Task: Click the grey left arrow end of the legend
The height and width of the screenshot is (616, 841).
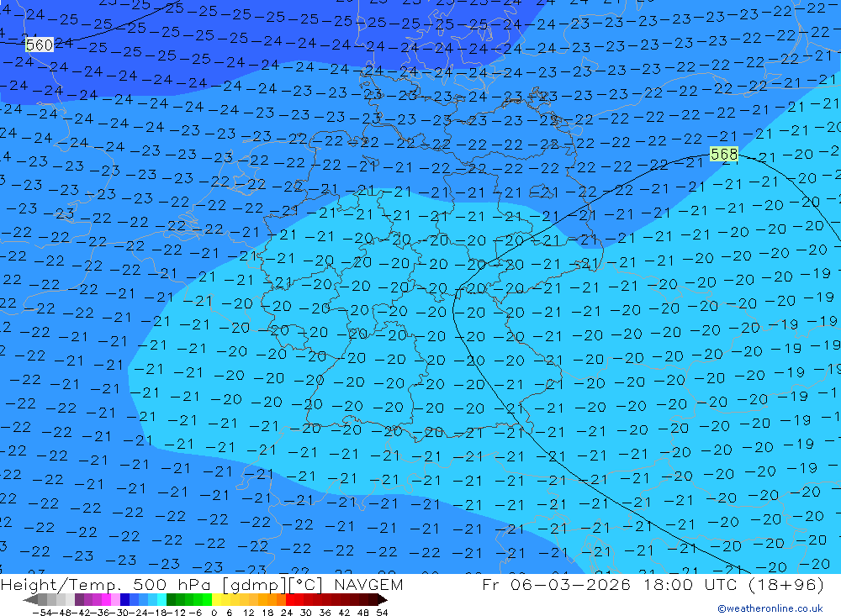Action: [30, 600]
